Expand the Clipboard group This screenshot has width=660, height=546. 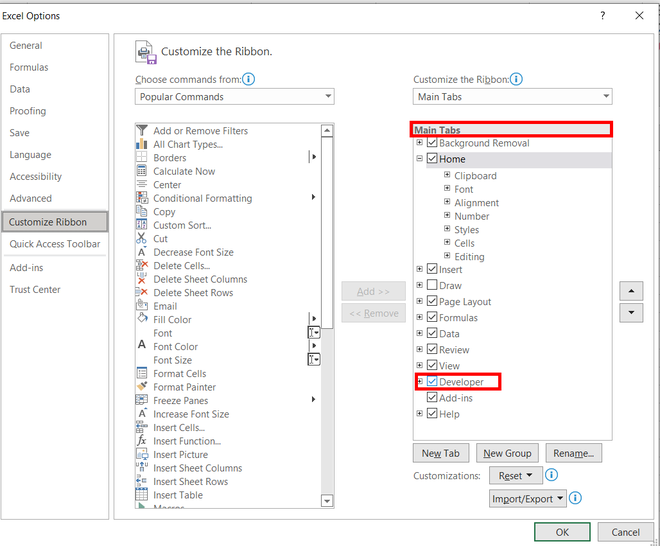tap(447, 175)
